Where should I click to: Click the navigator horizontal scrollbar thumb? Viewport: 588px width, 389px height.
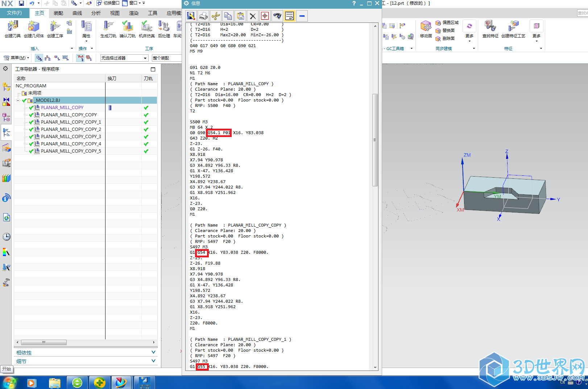coord(44,342)
